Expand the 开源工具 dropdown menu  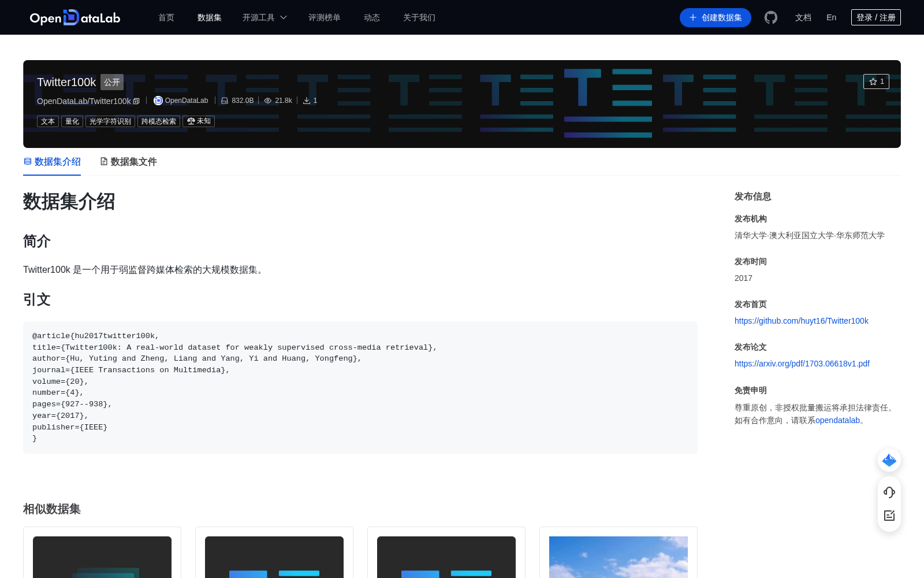[264, 17]
